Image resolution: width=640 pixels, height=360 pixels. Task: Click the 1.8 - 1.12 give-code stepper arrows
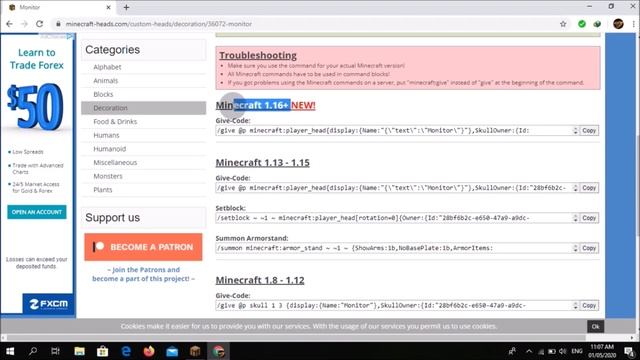[575, 305]
